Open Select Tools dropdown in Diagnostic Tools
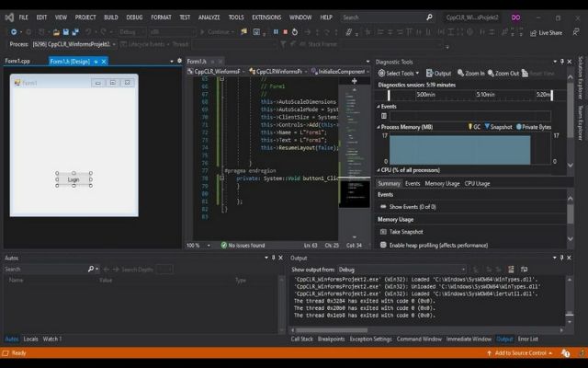This screenshot has height=368, width=588. point(399,74)
